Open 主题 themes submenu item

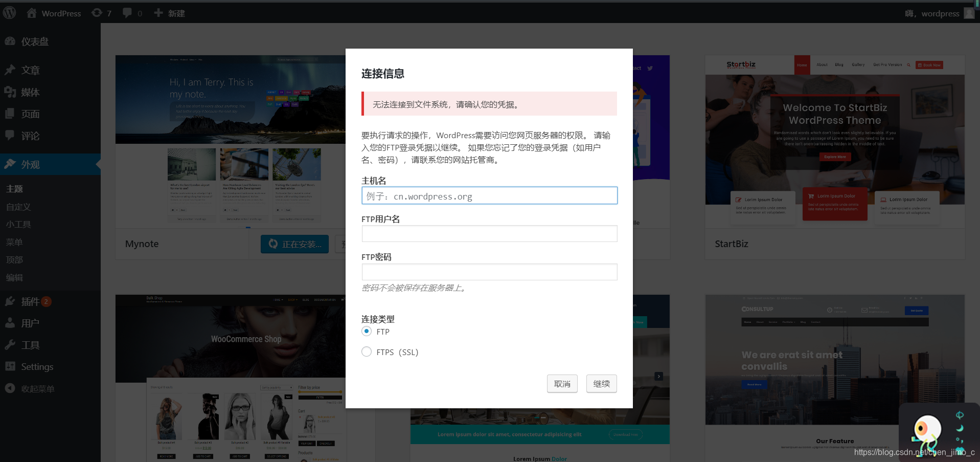click(14, 189)
